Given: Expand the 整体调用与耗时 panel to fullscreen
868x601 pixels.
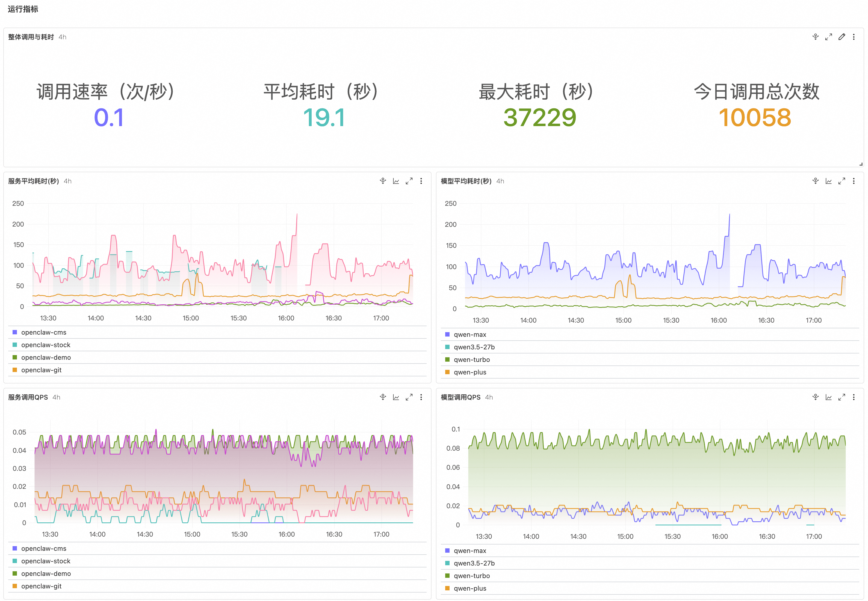Looking at the screenshot, I should [828, 37].
